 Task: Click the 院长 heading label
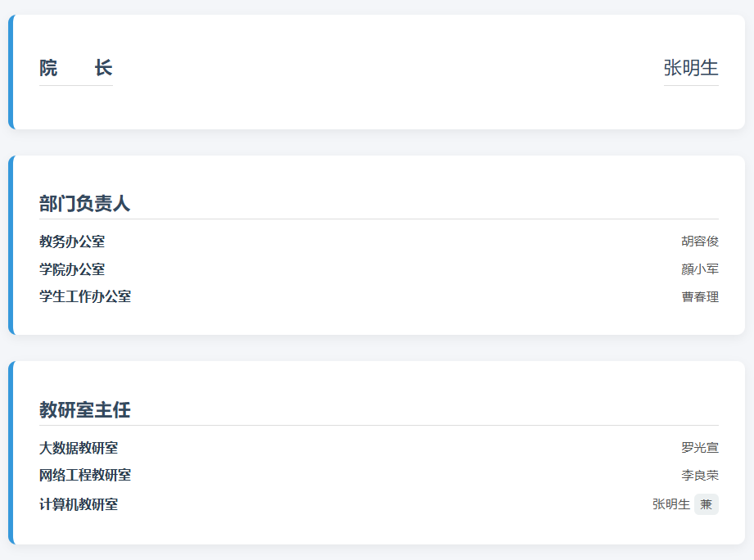76,68
